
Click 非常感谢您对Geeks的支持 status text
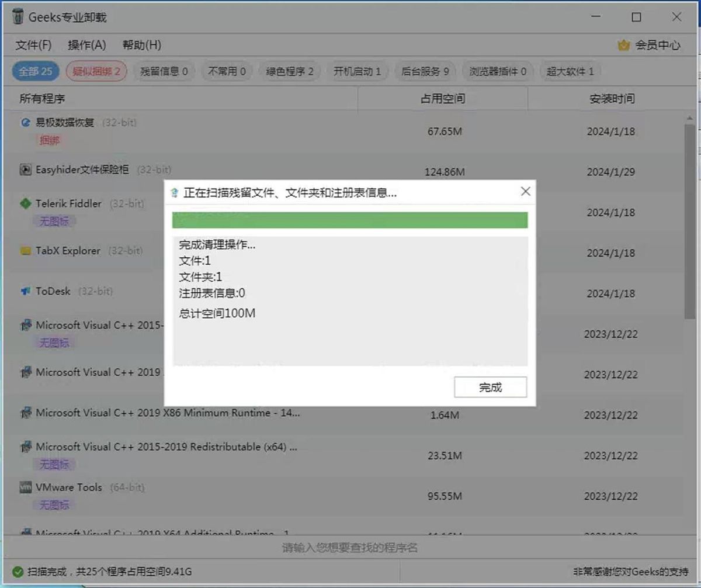pyautogui.click(x=631, y=571)
